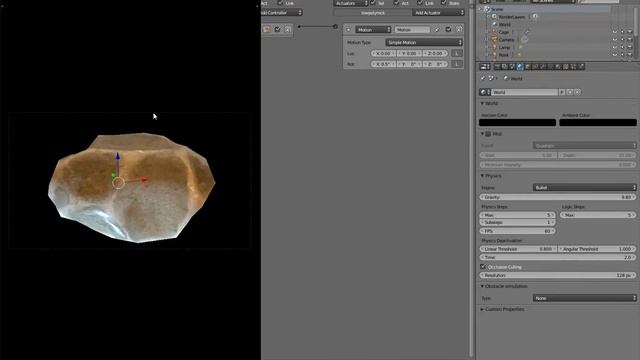Click the controller brick icon
This screenshot has height=360, width=640.
[267, 29]
